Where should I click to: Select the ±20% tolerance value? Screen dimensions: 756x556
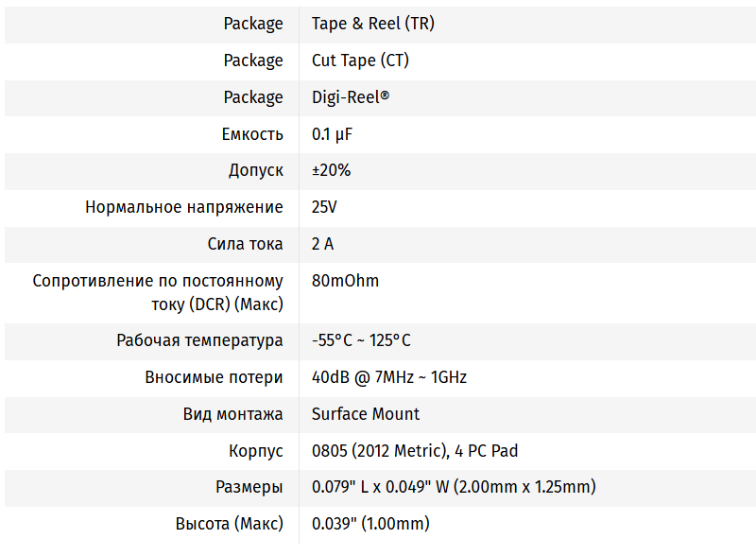point(331,171)
